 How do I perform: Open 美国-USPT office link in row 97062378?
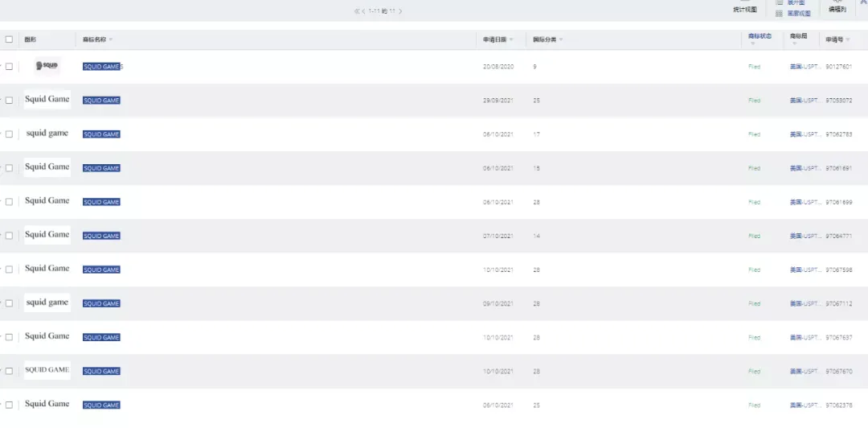[x=805, y=405]
